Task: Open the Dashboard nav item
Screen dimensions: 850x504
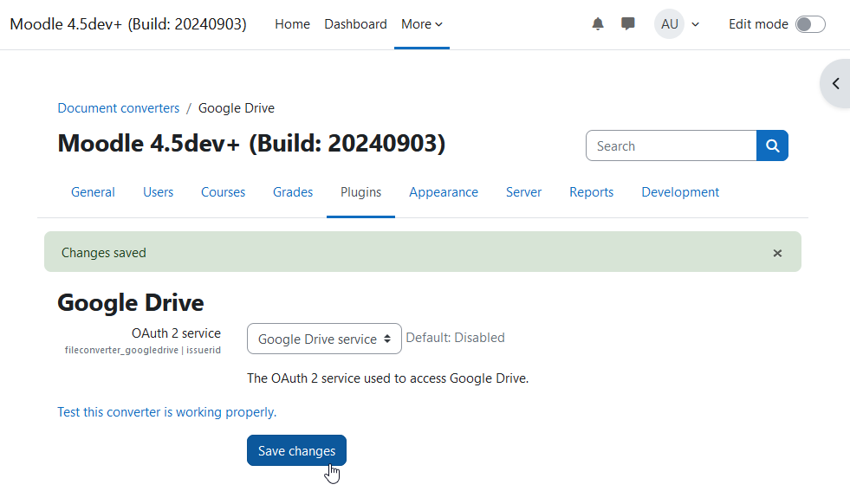Action: pos(355,24)
